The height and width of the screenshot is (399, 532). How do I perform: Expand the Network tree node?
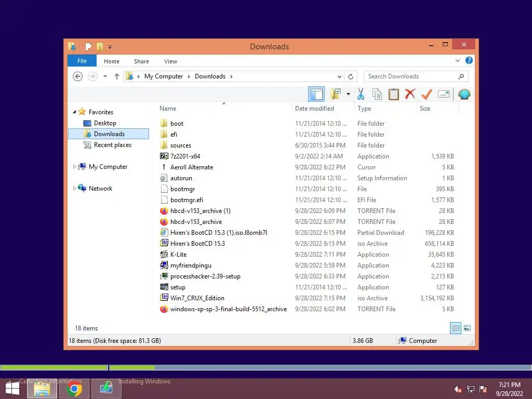(74, 188)
